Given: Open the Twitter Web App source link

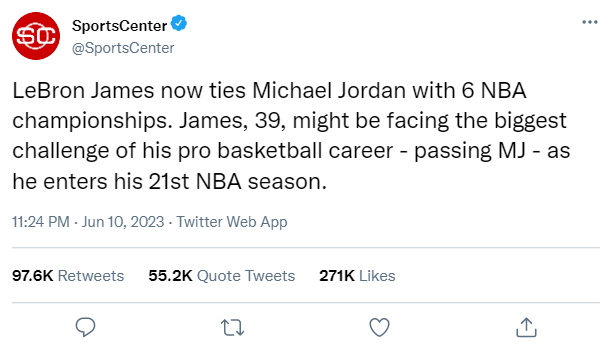Looking at the screenshot, I should click(232, 222).
